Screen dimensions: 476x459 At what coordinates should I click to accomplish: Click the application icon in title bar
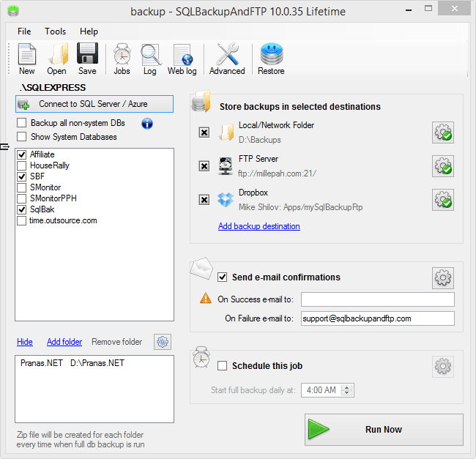point(13,11)
